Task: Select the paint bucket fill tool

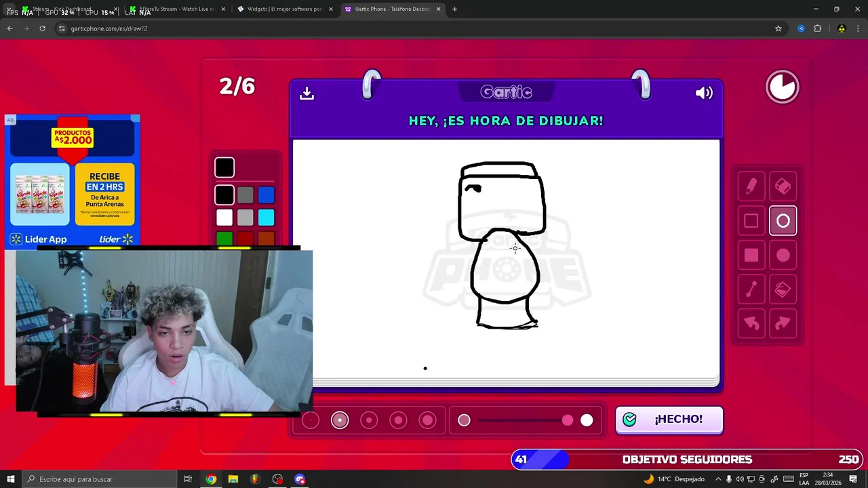Action: [783, 290]
